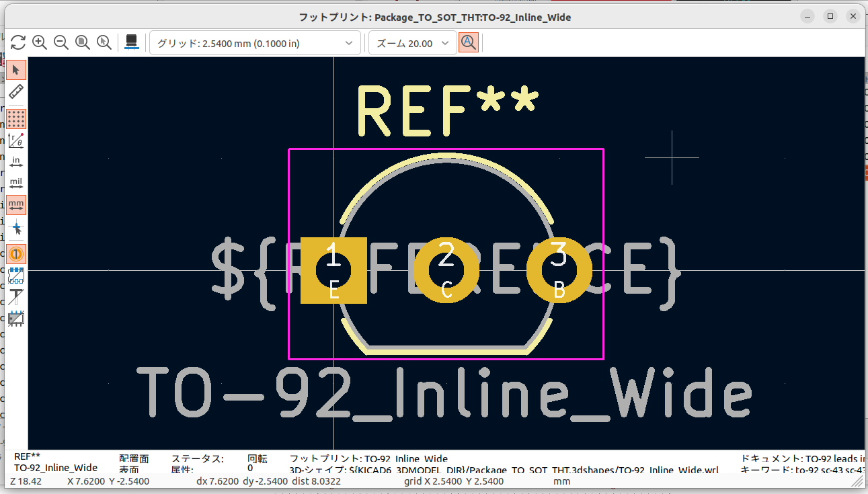Image resolution: width=868 pixels, height=494 pixels.
Task: Toggle grid dots display
Action: (x=16, y=119)
